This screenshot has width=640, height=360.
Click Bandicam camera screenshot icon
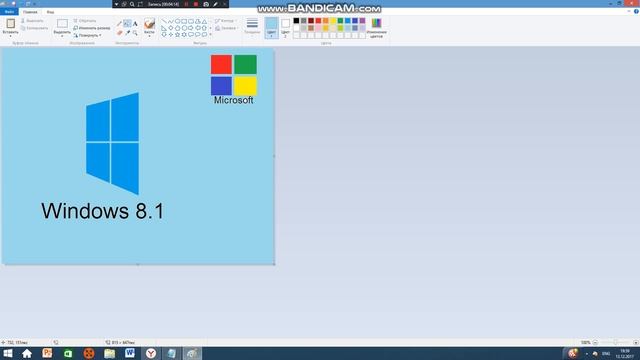(206, 4)
